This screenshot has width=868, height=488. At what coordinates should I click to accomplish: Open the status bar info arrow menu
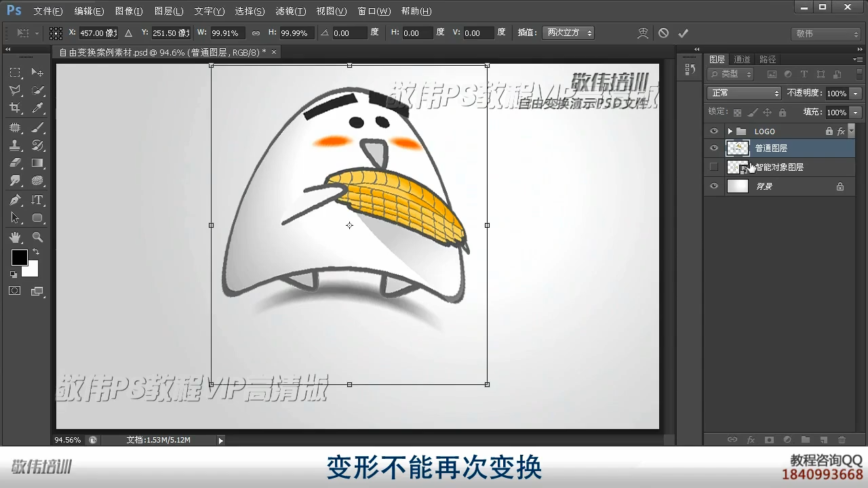click(220, 440)
